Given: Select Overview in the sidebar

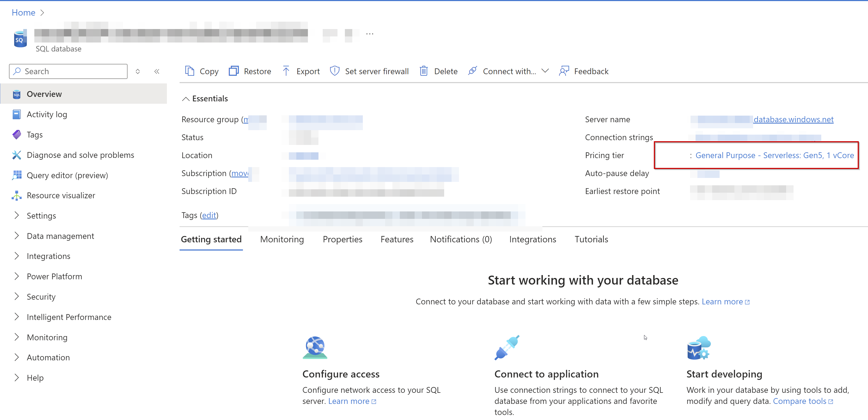Looking at the screenshot, I should coord(44,94).
